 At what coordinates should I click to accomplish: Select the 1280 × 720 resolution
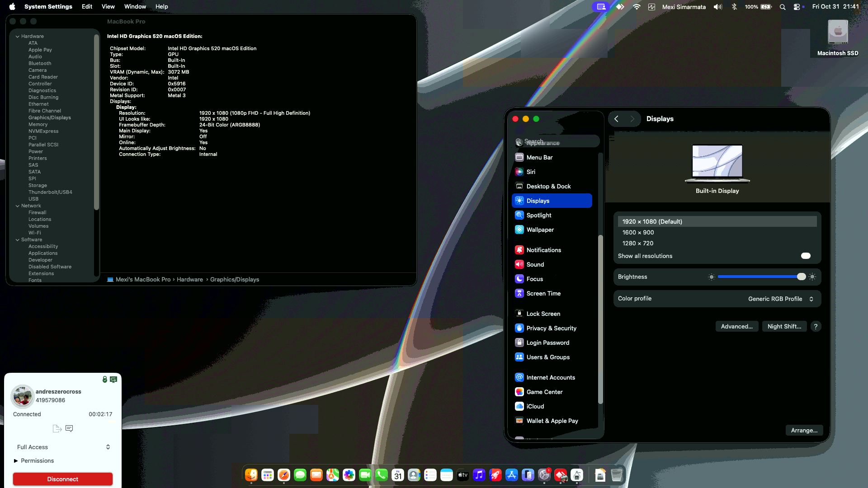pyautogui.click(x=717, y=243)
